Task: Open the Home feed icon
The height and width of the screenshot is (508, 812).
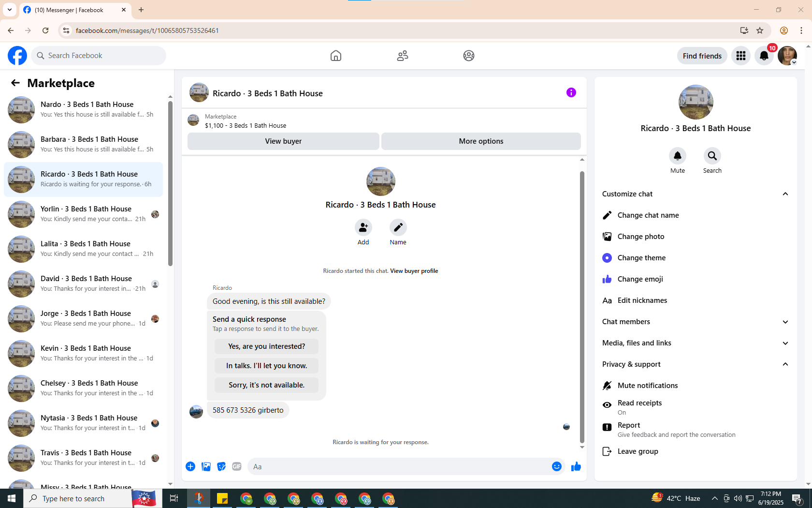Action: click(336, 56)
